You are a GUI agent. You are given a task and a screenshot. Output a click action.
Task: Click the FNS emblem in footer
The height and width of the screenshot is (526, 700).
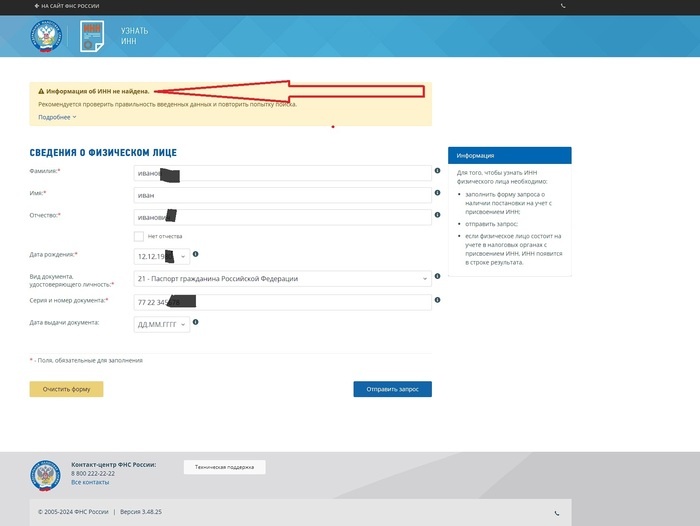(x=45, y=476)
